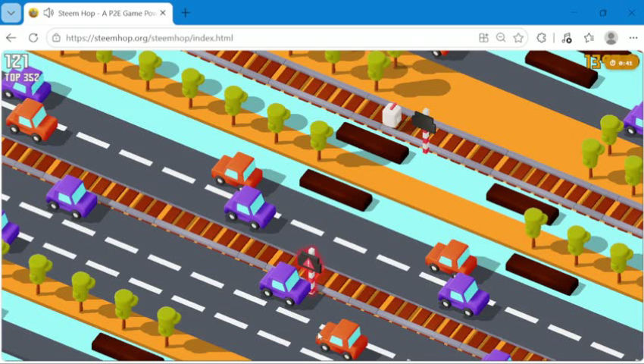The width and height of the screenshot is (644, 364).
Task: Click the 0:41 timer button
Action: coord(621,63)
